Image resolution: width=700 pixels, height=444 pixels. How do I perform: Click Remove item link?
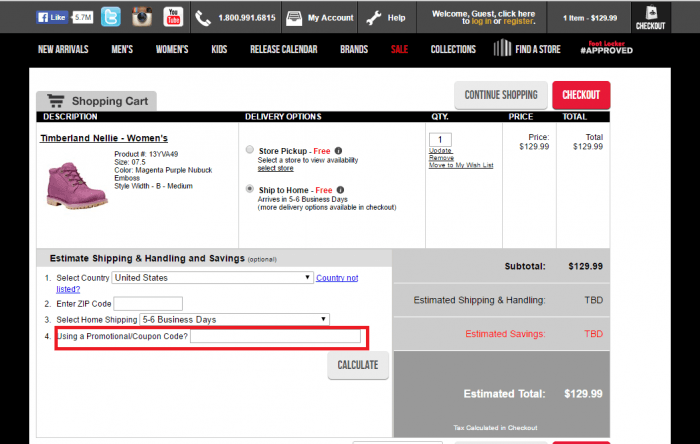pos(441,158)
